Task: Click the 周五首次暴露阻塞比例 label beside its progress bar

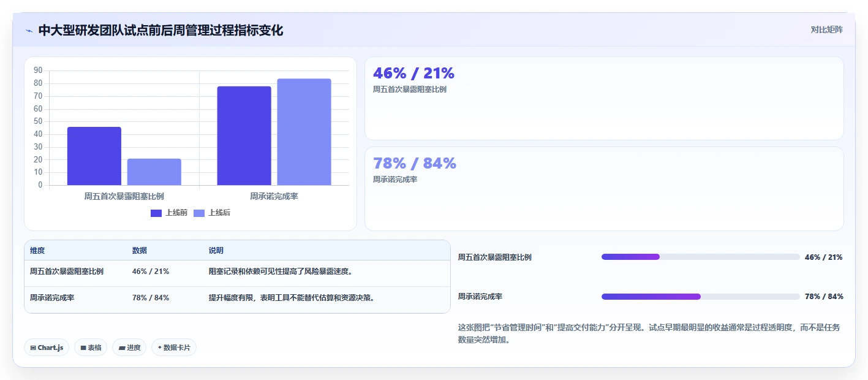Action: [495, 257]
